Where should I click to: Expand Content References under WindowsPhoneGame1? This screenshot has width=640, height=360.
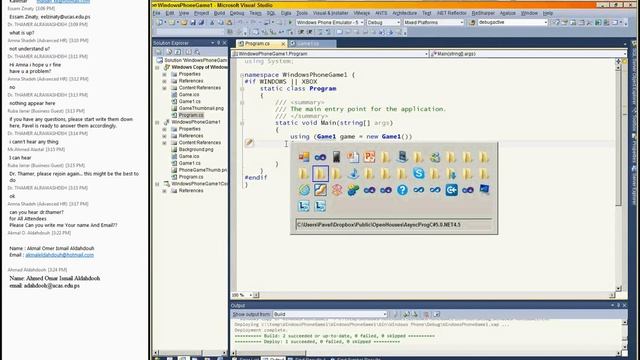(x=164, y=143)
